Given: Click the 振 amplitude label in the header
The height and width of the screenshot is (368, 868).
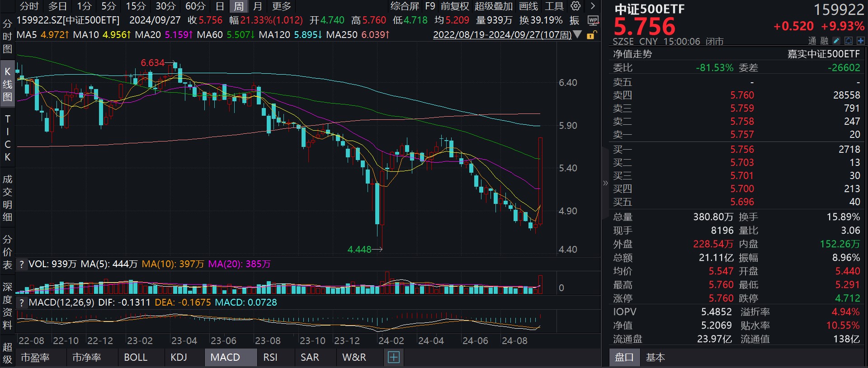Looking at the screenshot, I should (x=575, y=20).
